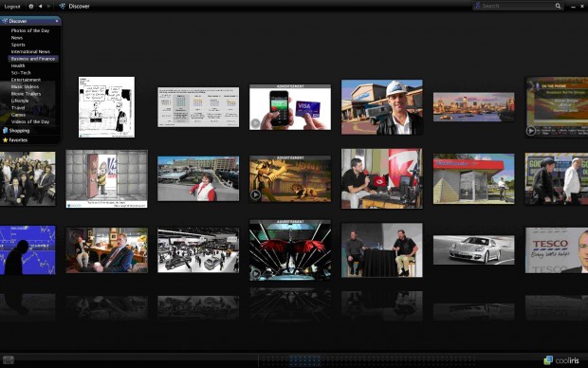This screenshot has height=368, width=588.
Task: Click the Logout link
Action: 12,7
